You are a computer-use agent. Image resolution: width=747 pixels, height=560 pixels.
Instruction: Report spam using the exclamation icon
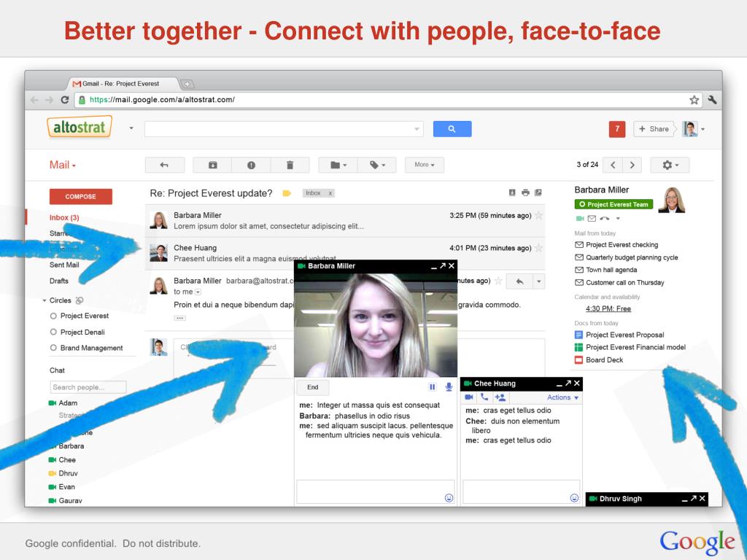pos(251,165)
